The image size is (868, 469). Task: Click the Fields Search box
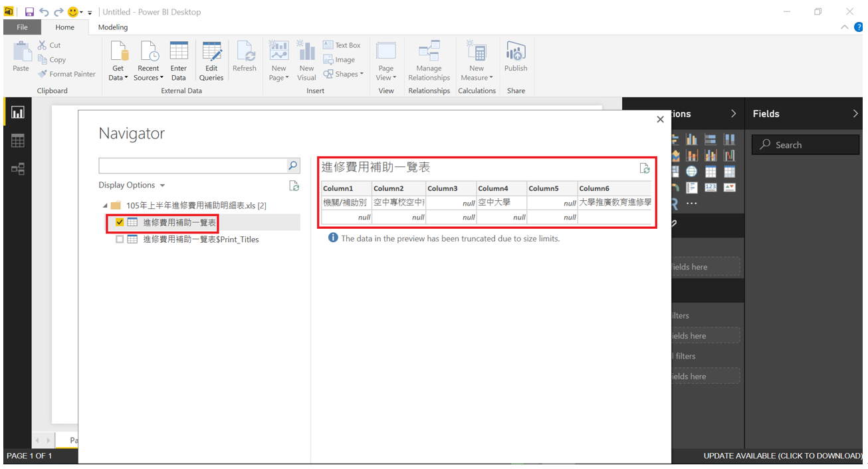click(806, 144)
